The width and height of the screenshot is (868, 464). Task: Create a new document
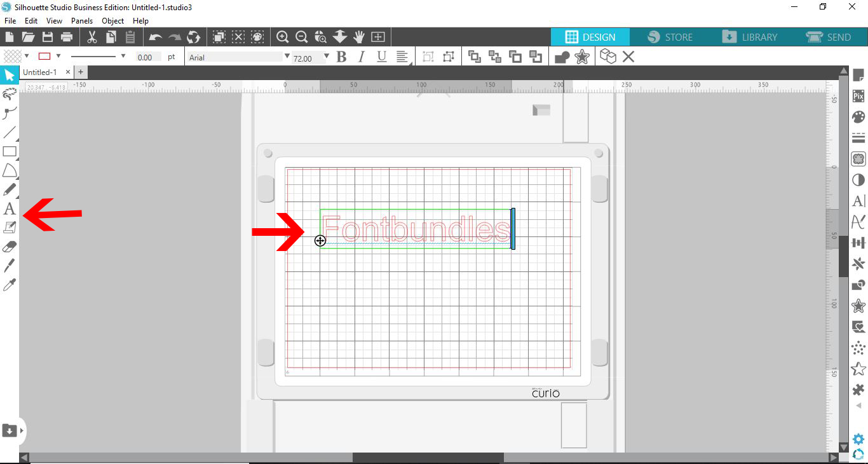point(10,37)
